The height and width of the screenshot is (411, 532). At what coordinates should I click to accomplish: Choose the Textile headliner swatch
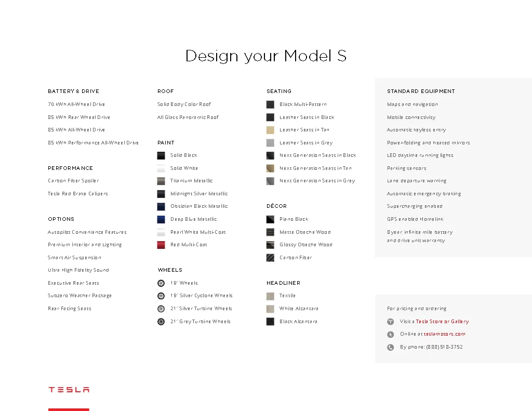270,296
